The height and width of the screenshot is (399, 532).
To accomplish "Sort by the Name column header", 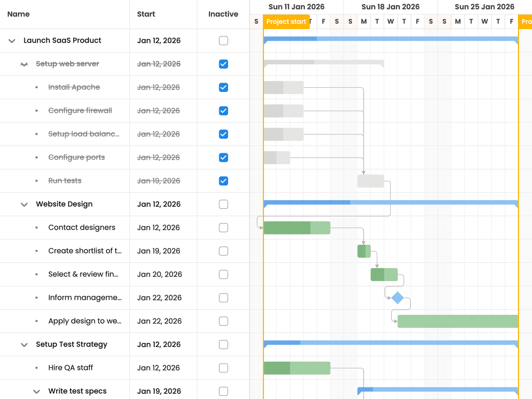I will click(18, 14).
